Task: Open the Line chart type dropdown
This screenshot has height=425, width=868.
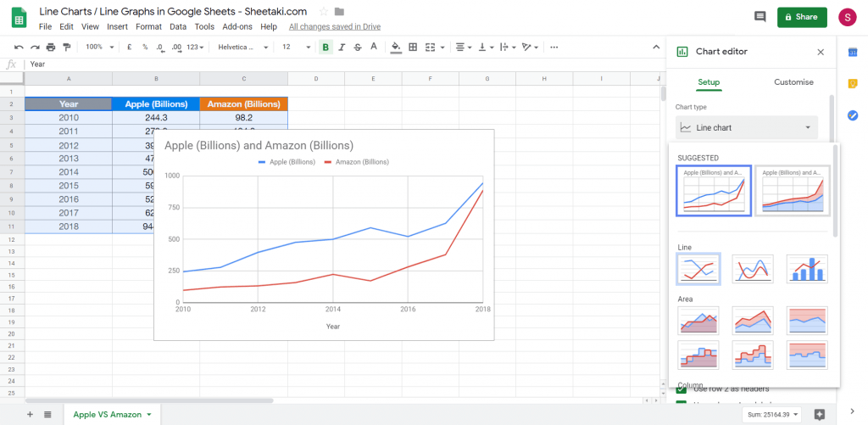Action: [747, 127]
